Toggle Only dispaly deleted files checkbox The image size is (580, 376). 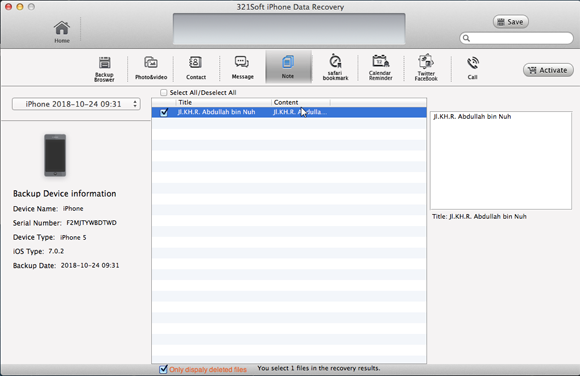coord(163,369)
